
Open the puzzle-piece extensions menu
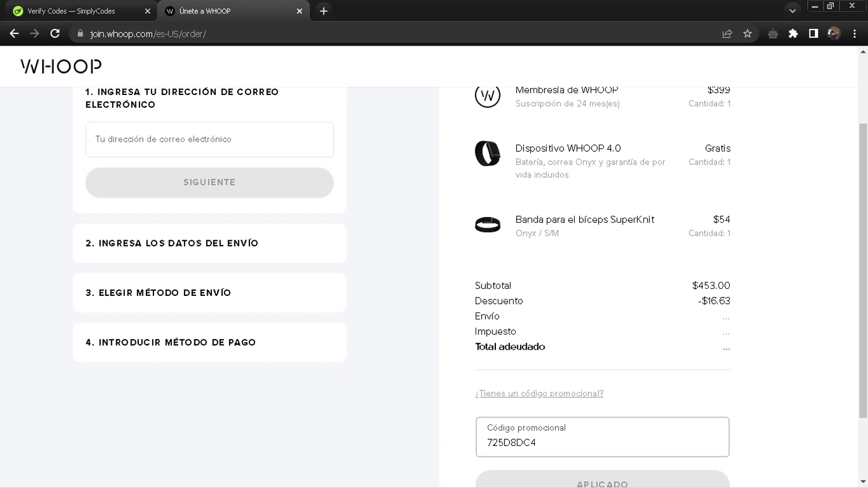coord(793,34)
